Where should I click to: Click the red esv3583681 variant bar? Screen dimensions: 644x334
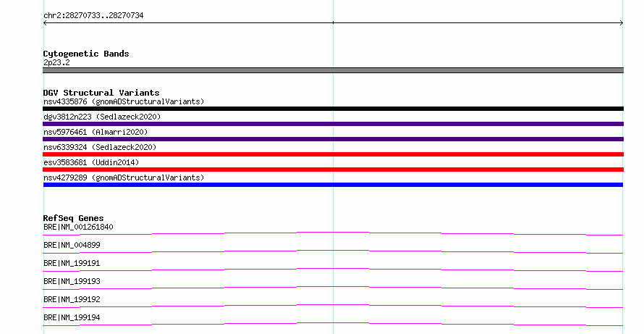click(x=333, y=170)
